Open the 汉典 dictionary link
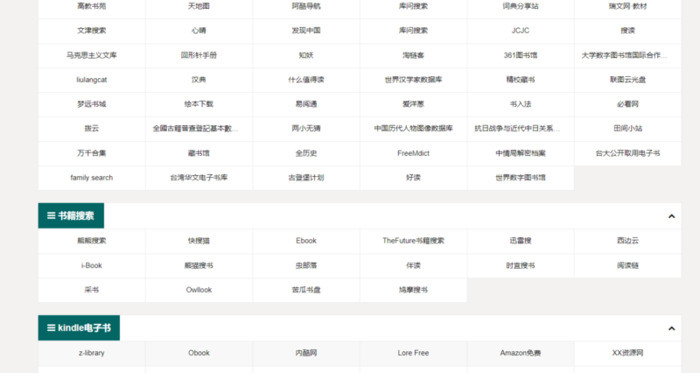The image size is (700, 373). point(199,80)
